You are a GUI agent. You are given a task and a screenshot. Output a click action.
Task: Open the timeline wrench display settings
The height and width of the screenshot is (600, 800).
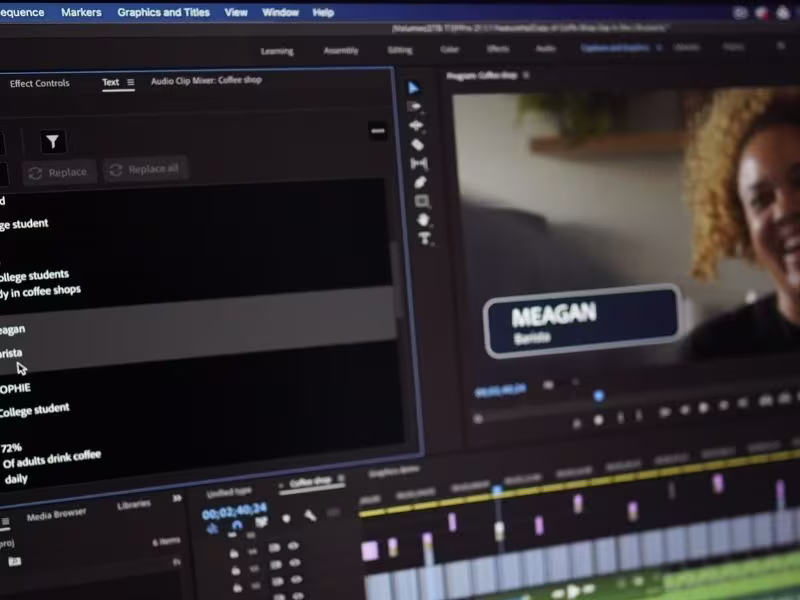point(310,516)
